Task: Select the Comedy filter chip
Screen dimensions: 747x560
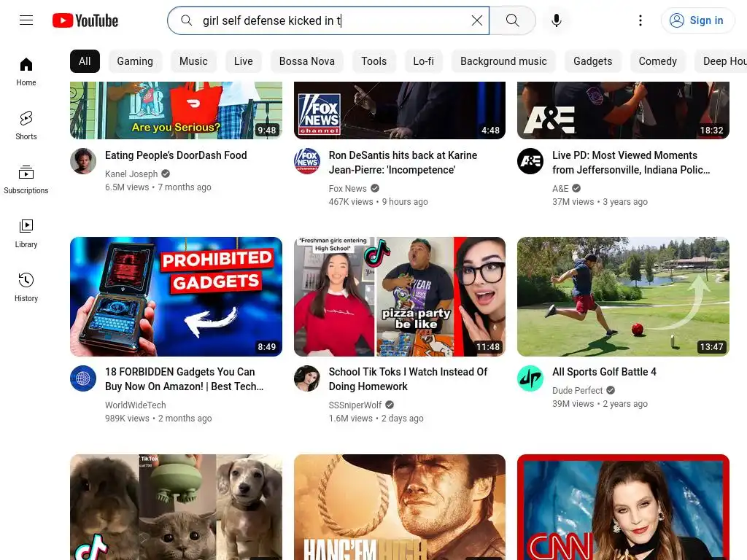Action: point(657,61)
